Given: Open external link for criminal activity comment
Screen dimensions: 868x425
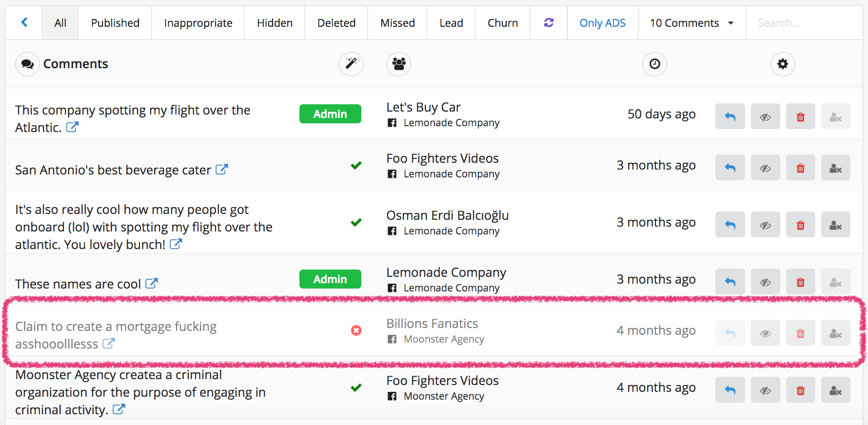Looking at the screenshot, I should coord(118,409).
